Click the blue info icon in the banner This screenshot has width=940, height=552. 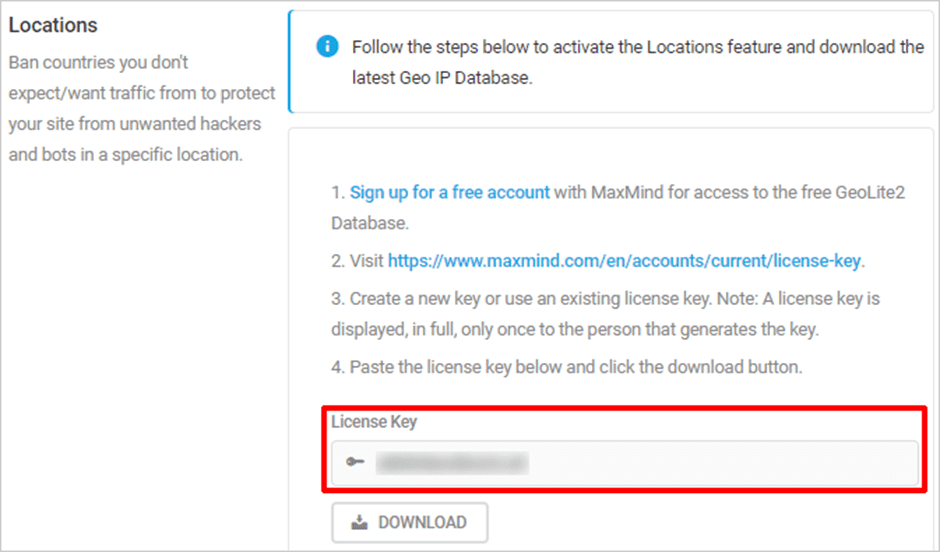[327, 46]
